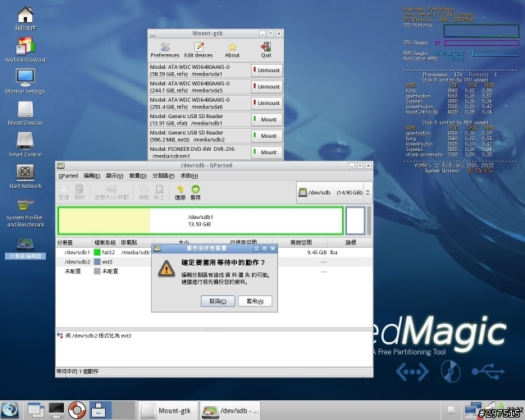Open Keyboard Layout desktop icon
The height and width of the screenshot is (420, 525).
[25, 50]
